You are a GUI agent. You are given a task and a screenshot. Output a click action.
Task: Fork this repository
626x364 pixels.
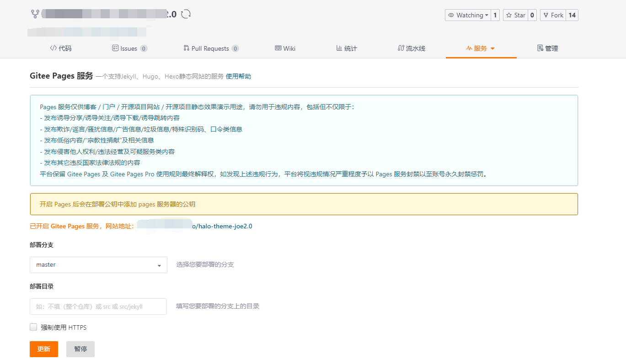(553, 15)
